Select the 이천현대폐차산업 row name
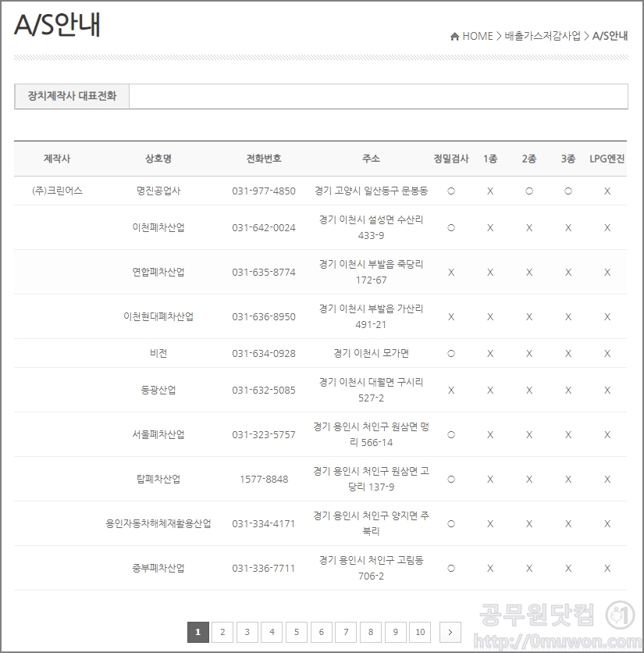Screen dimensions: 644x653 (158, 316)
